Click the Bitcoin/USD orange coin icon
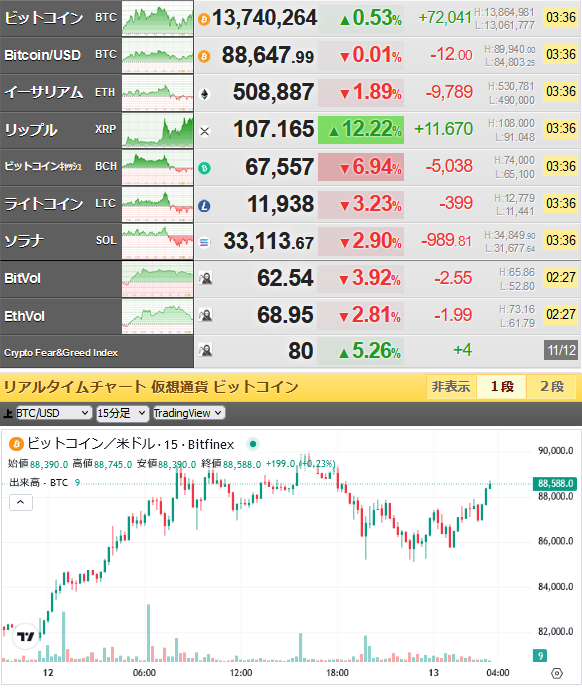 pos(204,56)
